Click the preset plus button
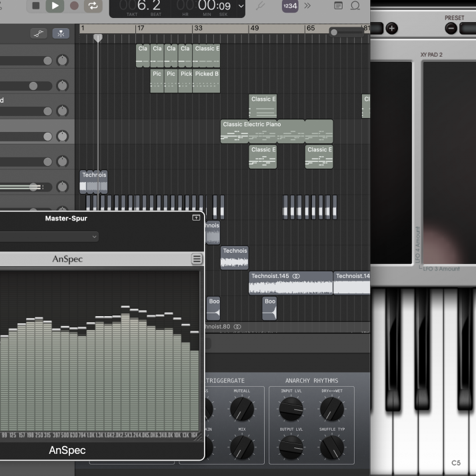Viewport: 476px width, 476px height. click(391, 28)
